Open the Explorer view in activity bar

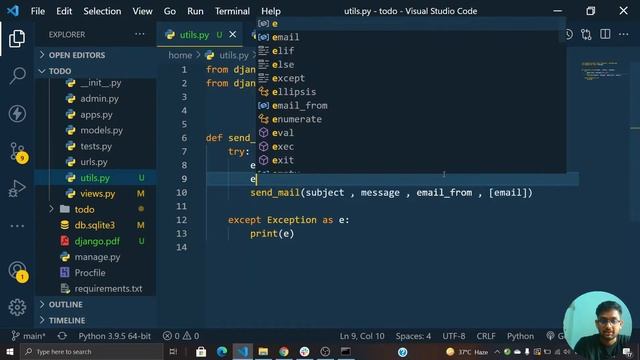tap(17, 38)
